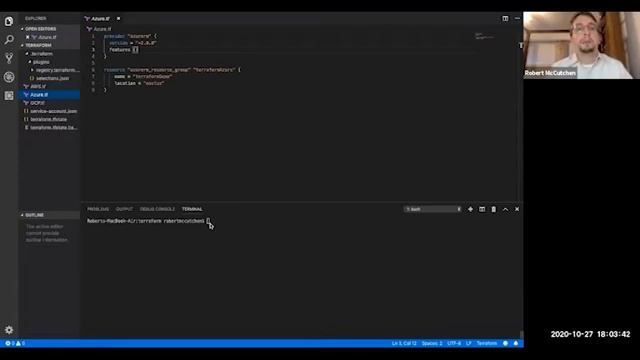
Task: Close the terminal panel
Action: point(517,209)
